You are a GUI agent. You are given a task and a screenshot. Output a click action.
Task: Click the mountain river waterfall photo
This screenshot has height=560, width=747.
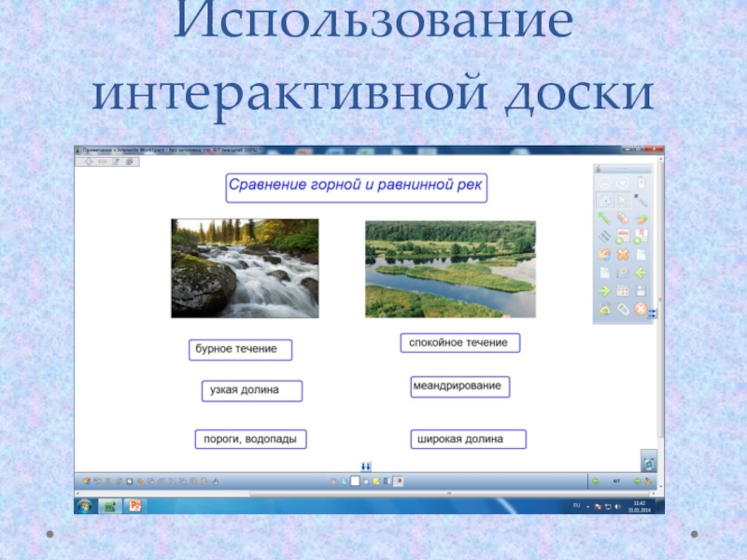point(245,268)
